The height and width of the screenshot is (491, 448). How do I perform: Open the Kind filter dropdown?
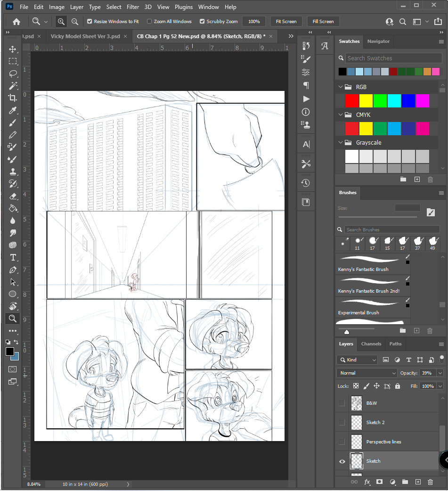357,360
